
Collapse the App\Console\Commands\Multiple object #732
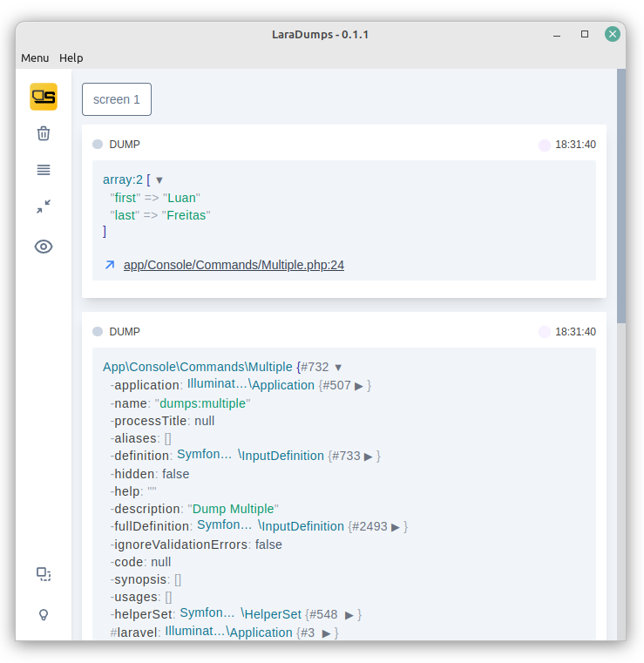(x=338, y=368)
